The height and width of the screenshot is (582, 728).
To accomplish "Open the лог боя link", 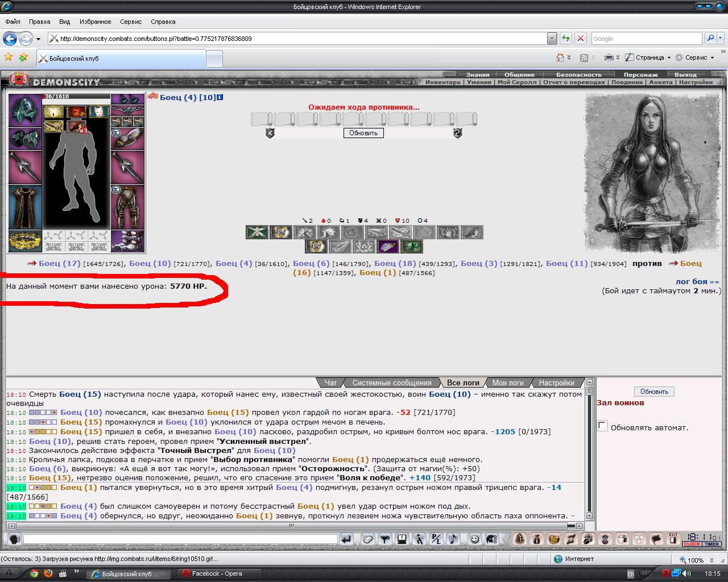I will [697, 281].
